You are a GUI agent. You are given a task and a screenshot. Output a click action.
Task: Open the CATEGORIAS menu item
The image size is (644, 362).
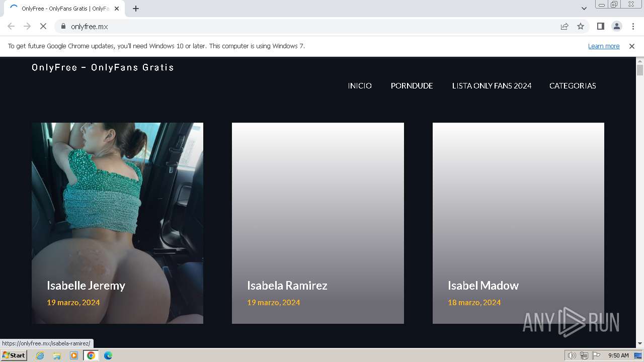click(573, 86)
